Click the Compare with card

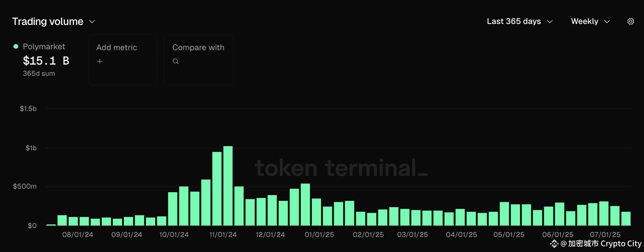(199, 60)
